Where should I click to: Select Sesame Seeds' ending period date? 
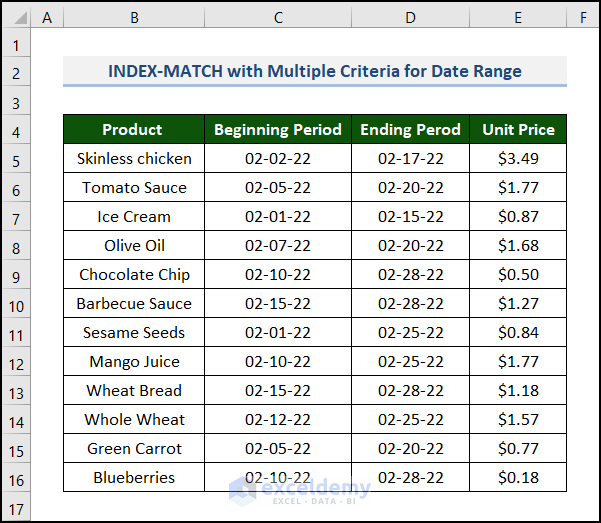[x=410, y=333]
